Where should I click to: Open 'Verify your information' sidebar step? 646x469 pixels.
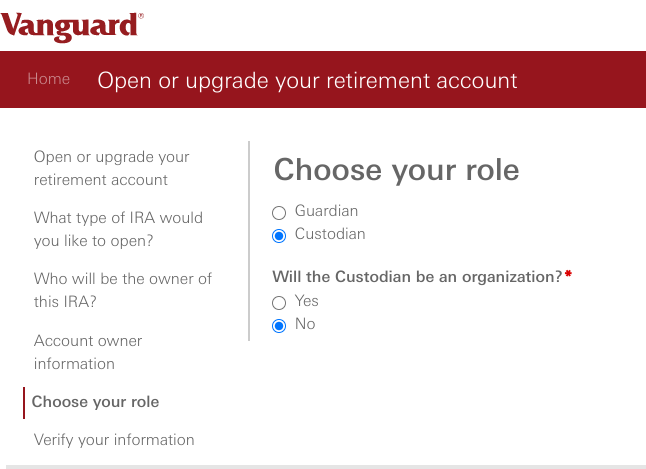click(114, 440)
